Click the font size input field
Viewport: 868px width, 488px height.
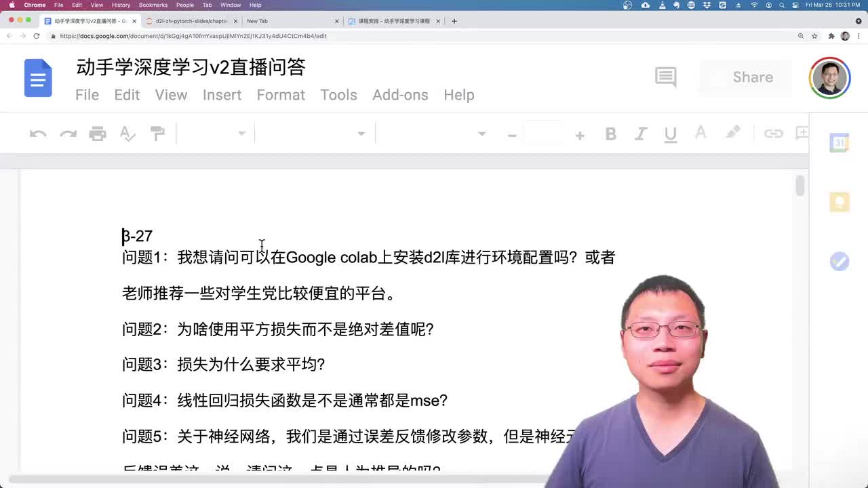[545, 134]
